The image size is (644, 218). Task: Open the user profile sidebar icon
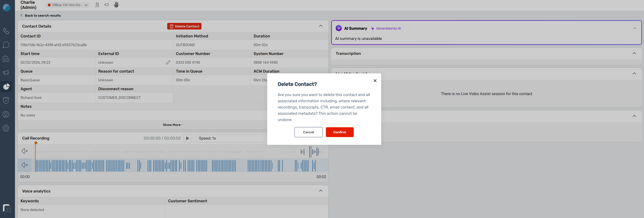point(6,114)
